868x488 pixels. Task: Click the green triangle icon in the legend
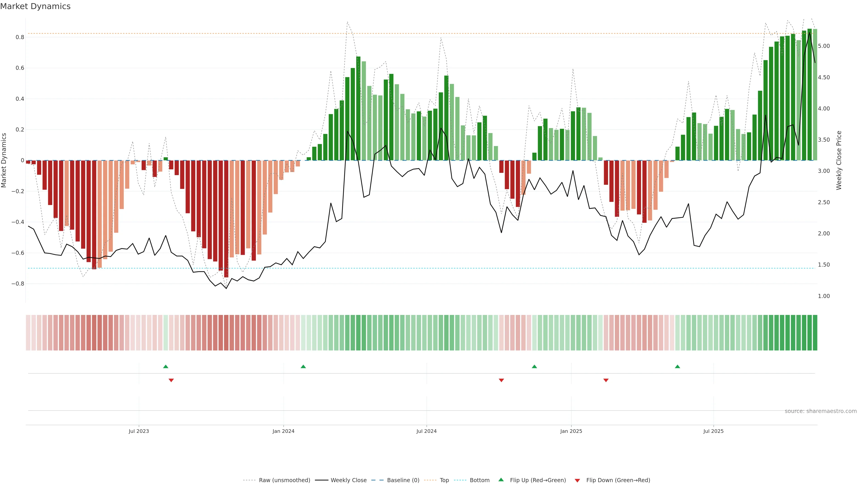(x=501, y=480)
